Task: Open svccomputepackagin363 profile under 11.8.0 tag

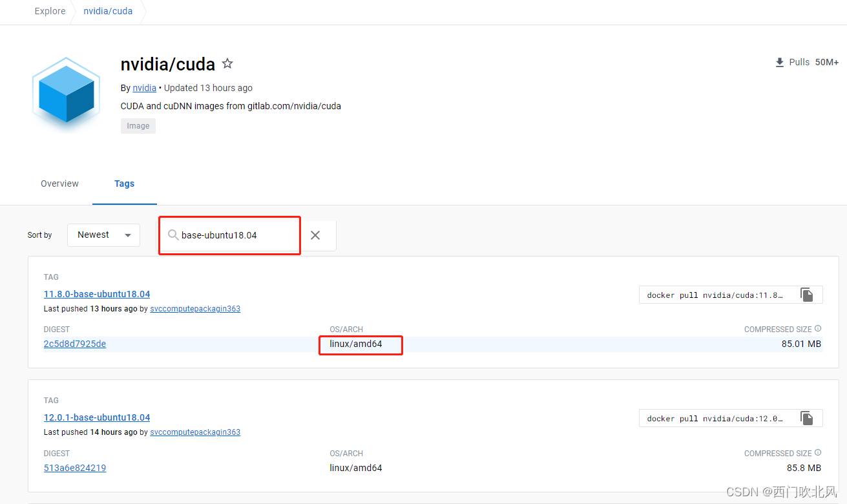Action: click(x=195, y=309)
